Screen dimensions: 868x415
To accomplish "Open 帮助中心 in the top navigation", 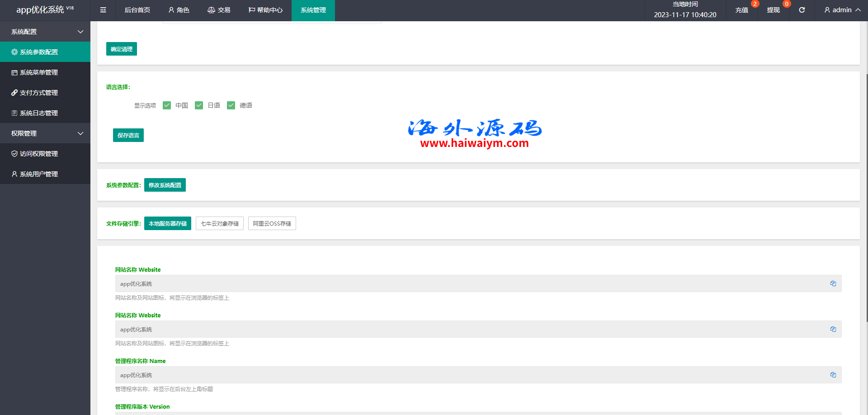I will [x=265, y=10].
